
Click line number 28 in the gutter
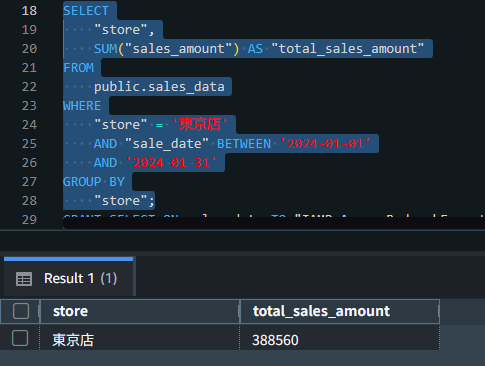pyautogui.click(x=29, y=201)
